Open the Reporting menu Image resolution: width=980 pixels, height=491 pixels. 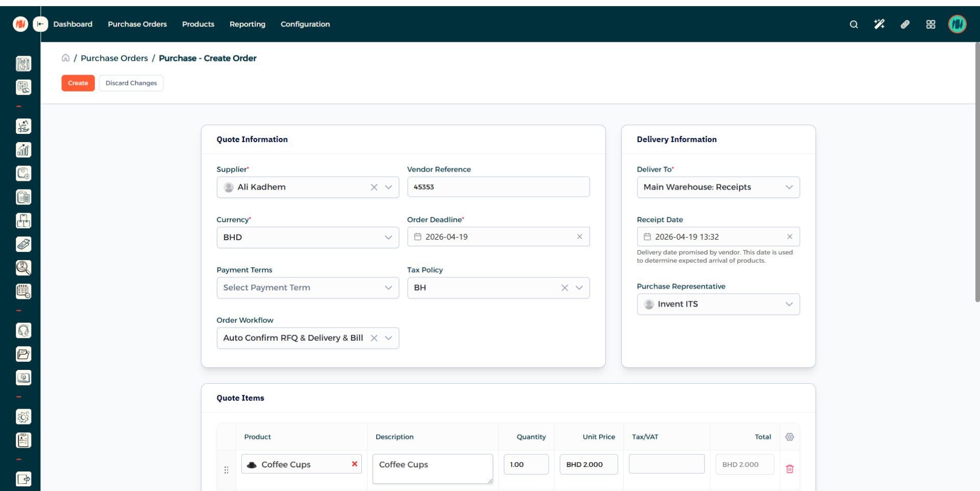click(x=247, y=24)
